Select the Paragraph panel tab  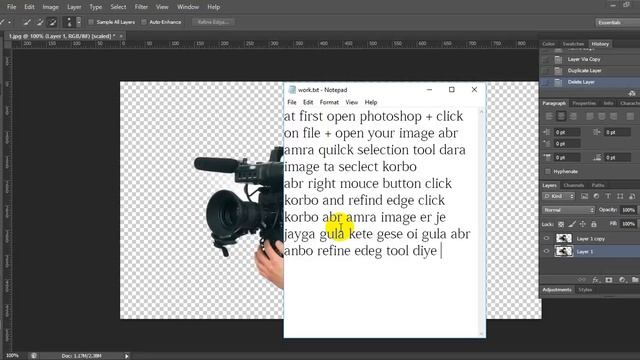(x=554, y=103)
